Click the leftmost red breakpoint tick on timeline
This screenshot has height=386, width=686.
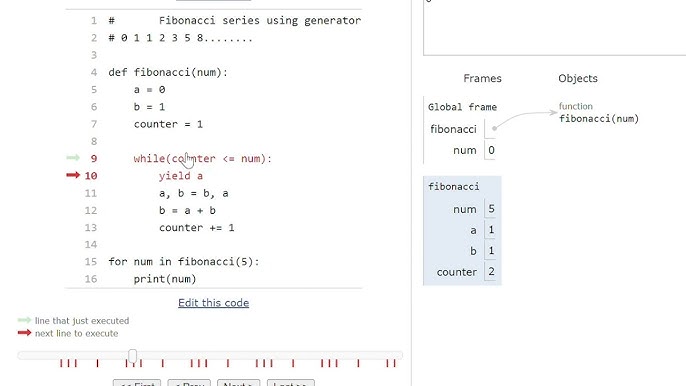[x=61, y=363]
